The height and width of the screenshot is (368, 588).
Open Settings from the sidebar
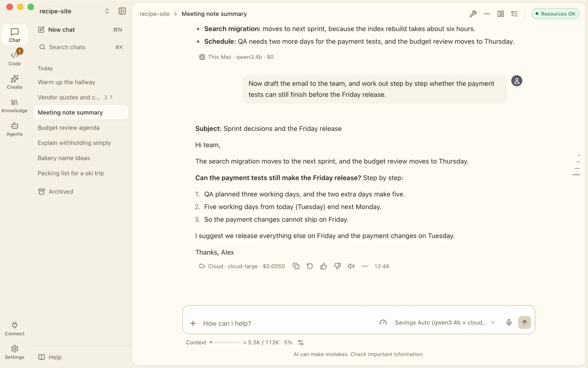click(15, 352)
